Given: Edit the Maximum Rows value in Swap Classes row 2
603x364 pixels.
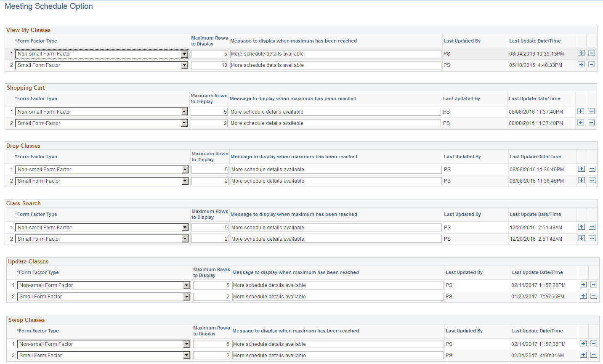Looking at the screenshot, I should click(211, 355).
